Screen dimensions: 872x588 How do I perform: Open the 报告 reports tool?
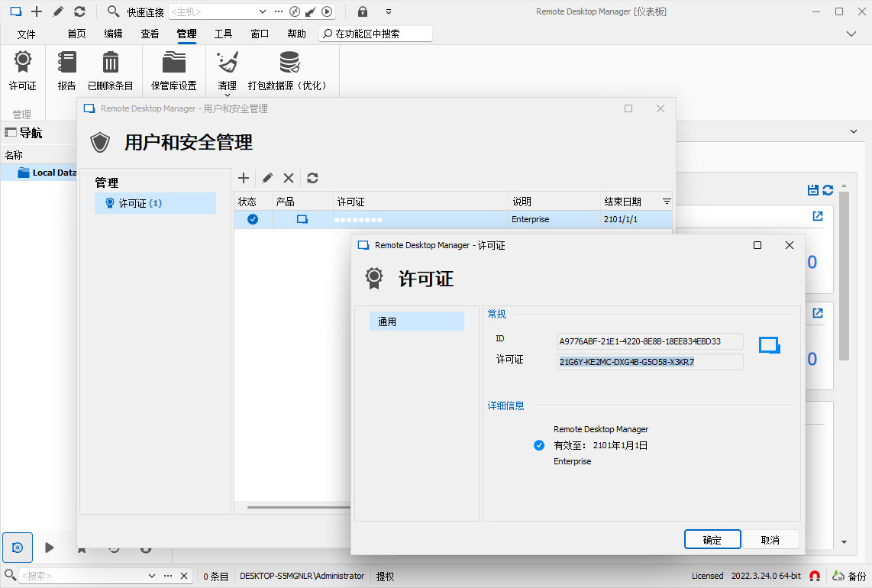pos(66,70)
